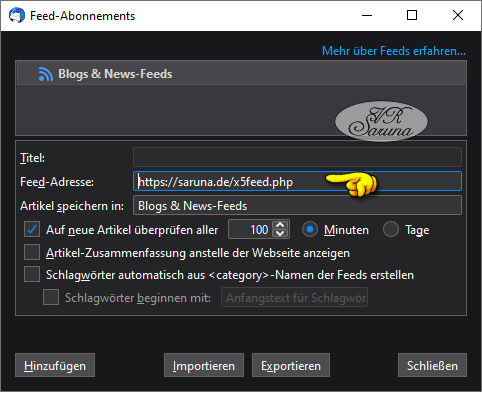Close the Feed-Abonnements dialog with X
This screenshot has width=482, height=393.
pyautogui.click(x=458, y=15)
